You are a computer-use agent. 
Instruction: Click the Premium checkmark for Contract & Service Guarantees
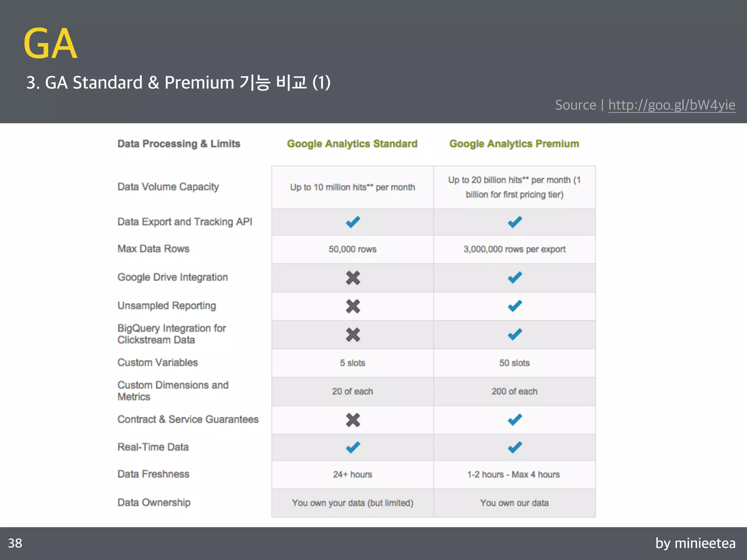pyautogui.click(x=515, y=420)
